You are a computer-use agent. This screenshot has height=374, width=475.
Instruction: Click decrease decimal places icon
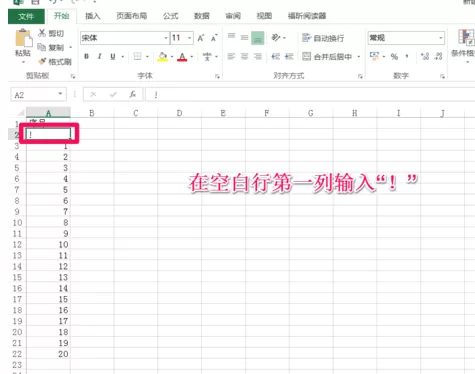pos(438,56)
